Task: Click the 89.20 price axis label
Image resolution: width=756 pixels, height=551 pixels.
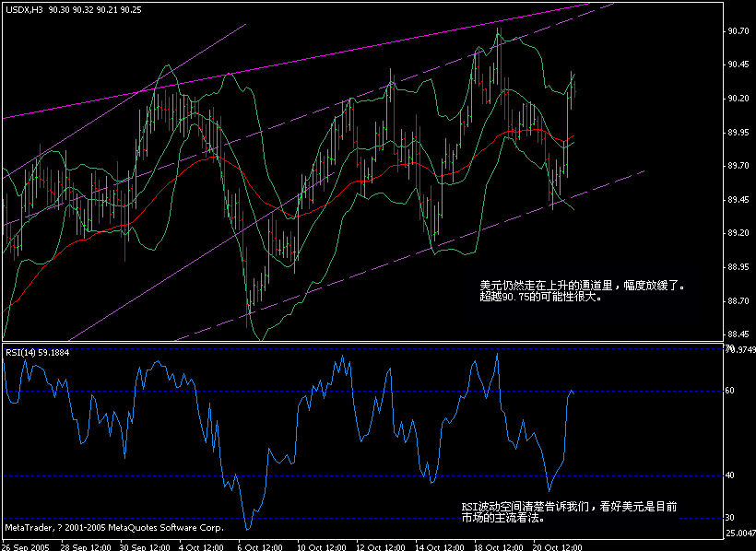Action: pyautogui.click(x=738, y=233)
